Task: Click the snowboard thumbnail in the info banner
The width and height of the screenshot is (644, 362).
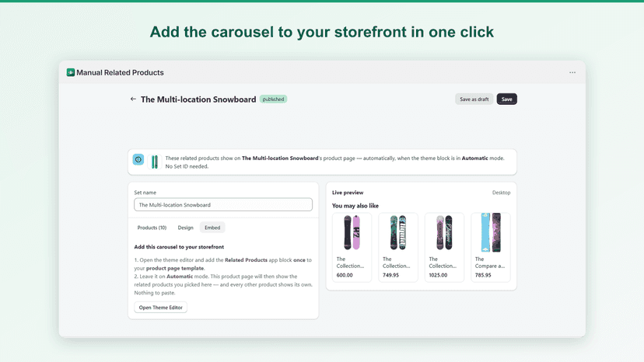Action: 155,162
